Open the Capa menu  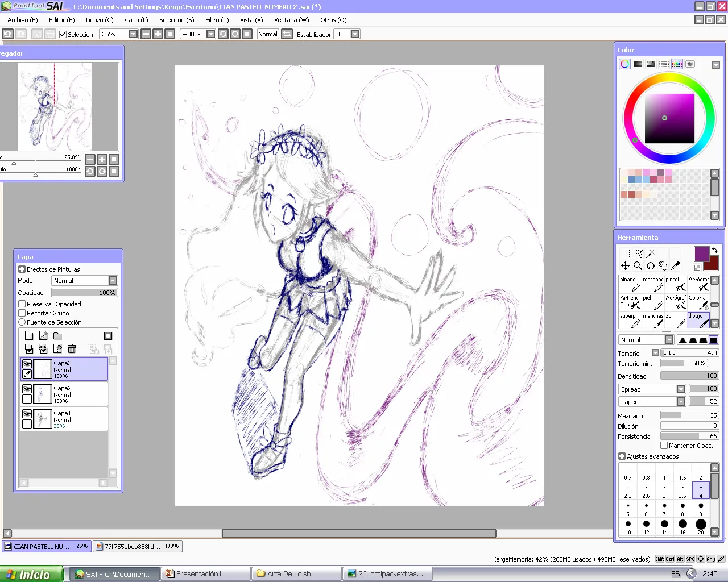click(x=136, y=20)
